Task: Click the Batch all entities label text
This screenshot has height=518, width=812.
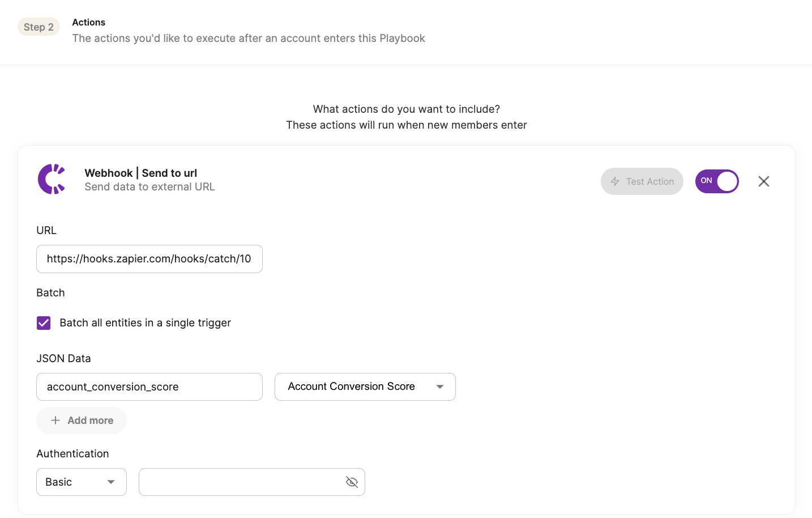Action: point(145,323)
